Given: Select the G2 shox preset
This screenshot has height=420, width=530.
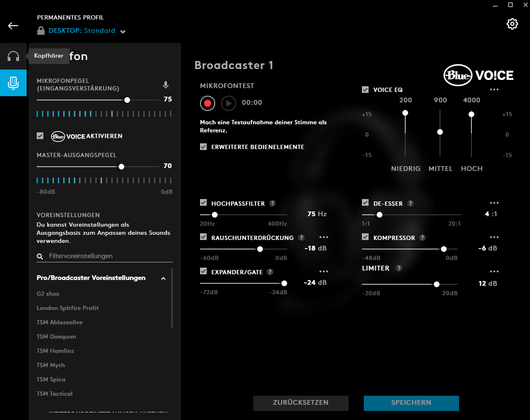Looking at the screenshot, I should (x=48, y=294).
